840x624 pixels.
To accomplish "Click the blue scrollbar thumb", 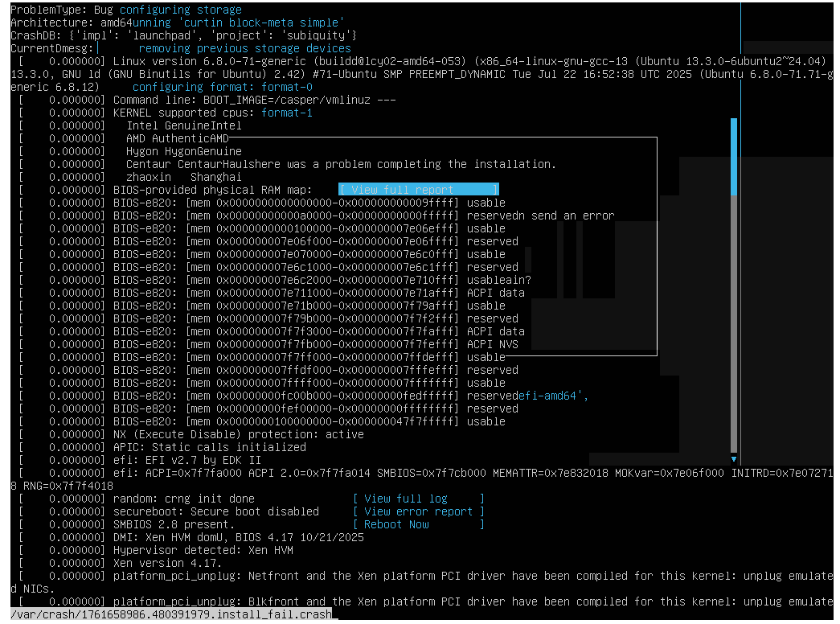I will (733, 157).
